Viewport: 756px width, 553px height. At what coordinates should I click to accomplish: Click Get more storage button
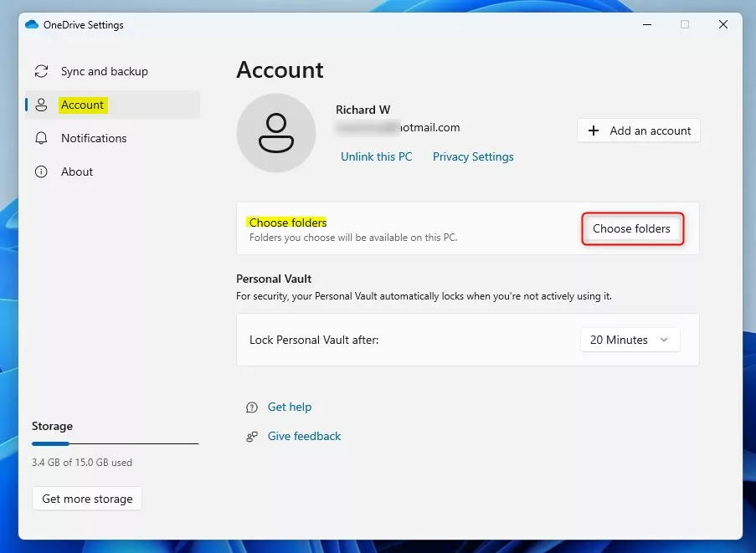(87, 499)
